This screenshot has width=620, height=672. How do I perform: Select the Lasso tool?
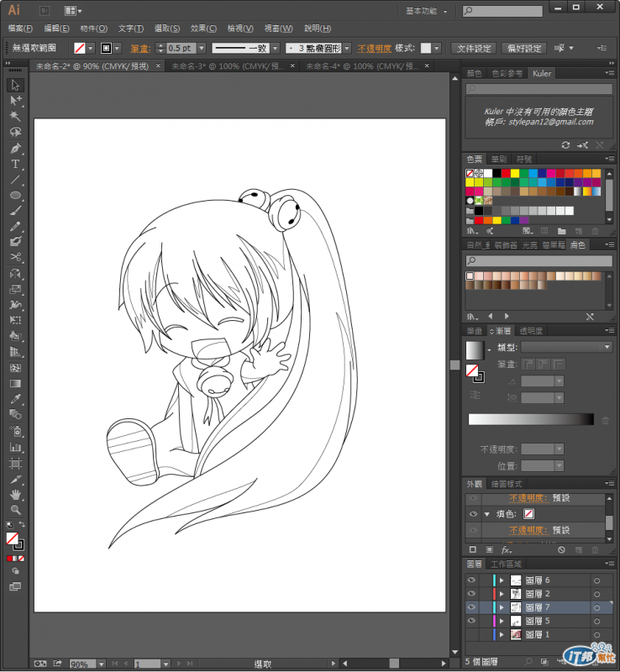(x=15, y=132)
